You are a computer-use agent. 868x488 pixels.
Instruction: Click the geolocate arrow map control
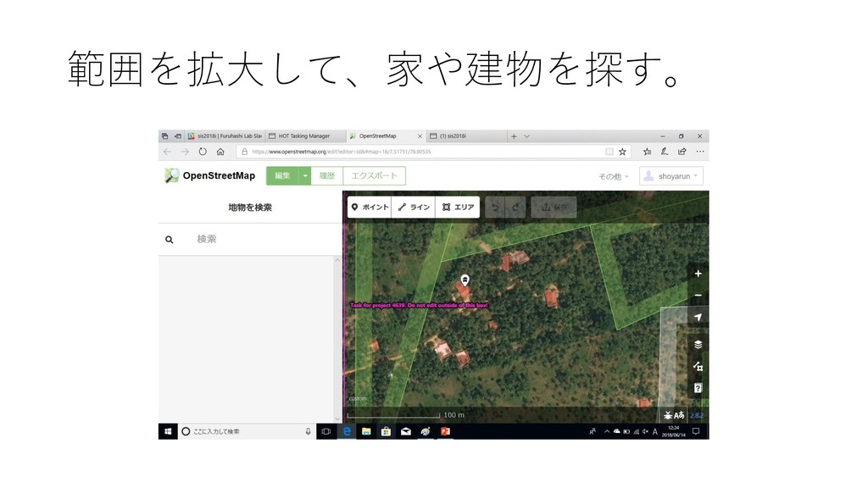click(x=698, y=317)
